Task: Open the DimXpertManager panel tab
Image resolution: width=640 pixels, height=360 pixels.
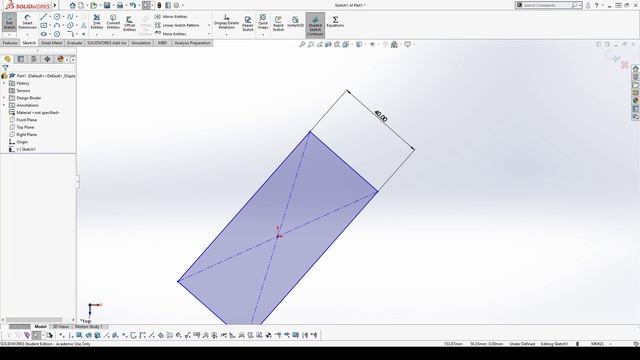Action: pyautogui.click(x=47, y=59)
